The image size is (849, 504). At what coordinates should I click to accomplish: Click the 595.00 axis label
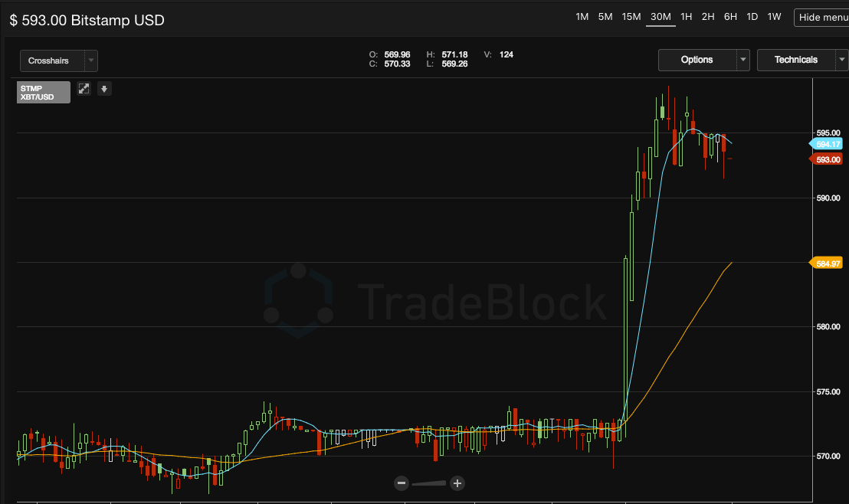tap(828, 133)
